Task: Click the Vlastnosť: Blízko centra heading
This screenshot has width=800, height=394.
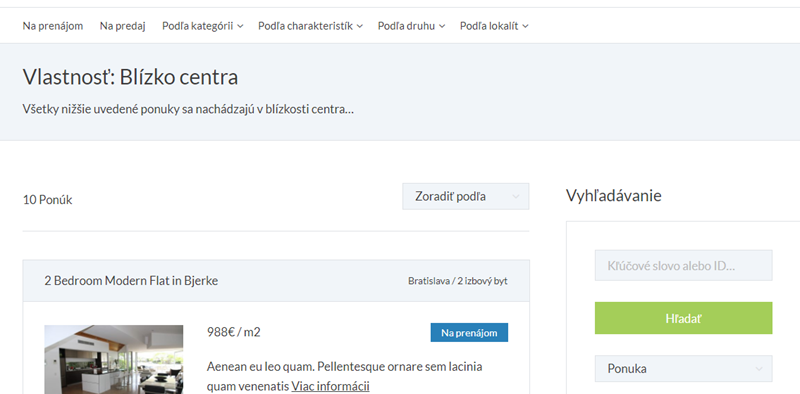Action: [130, 77]
